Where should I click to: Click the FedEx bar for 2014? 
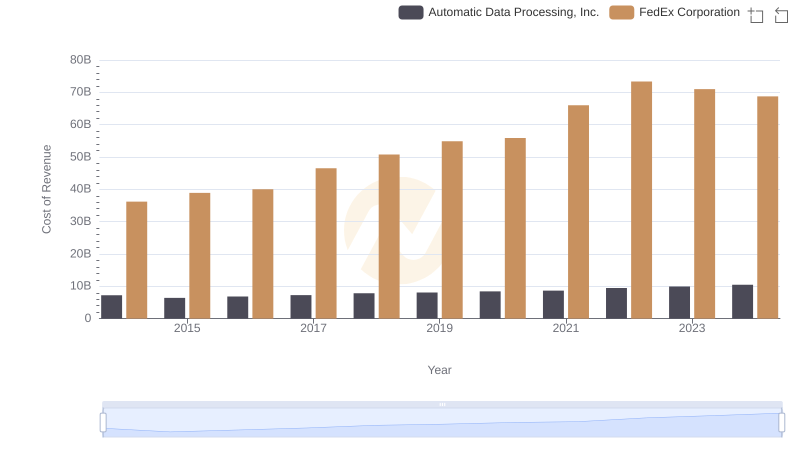tap(137, 260)
